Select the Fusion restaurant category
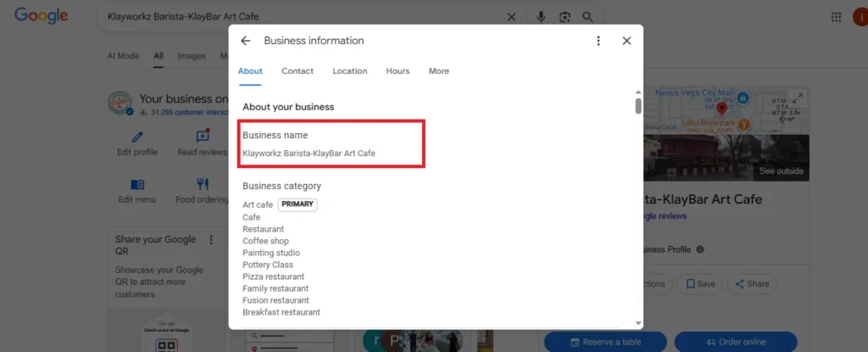The width and height of the screenshot is (868, 352). (275, 300)
